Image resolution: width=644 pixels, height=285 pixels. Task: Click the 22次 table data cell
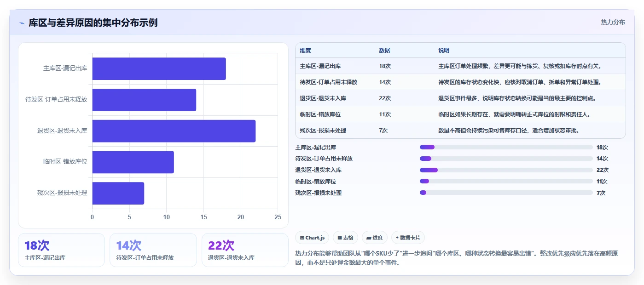point(385,98)
